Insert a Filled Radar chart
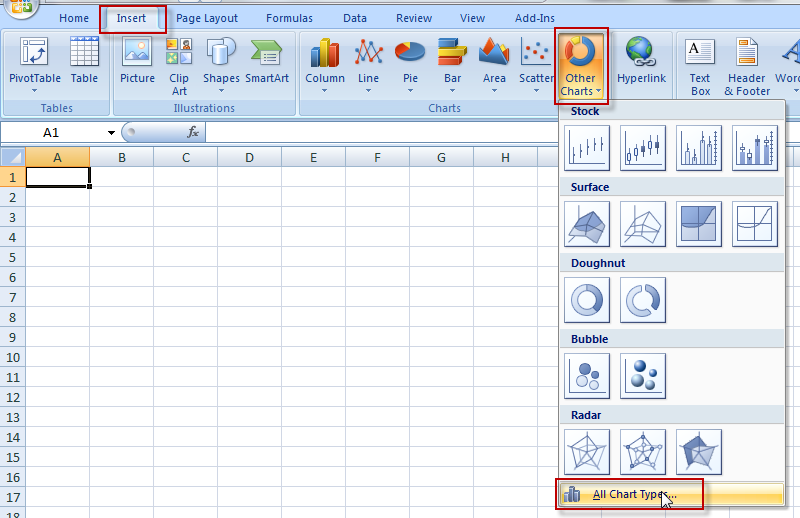 [x=699, y=452]
